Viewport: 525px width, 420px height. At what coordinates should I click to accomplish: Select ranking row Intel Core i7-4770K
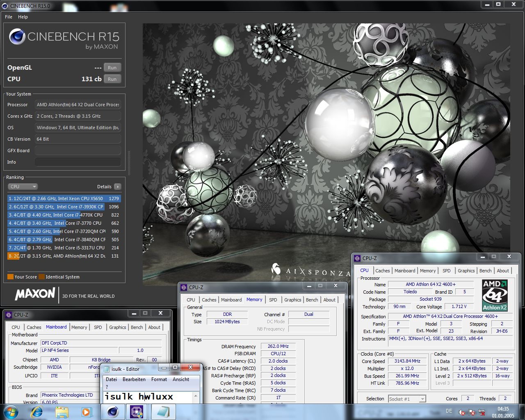tap(64, 215)
